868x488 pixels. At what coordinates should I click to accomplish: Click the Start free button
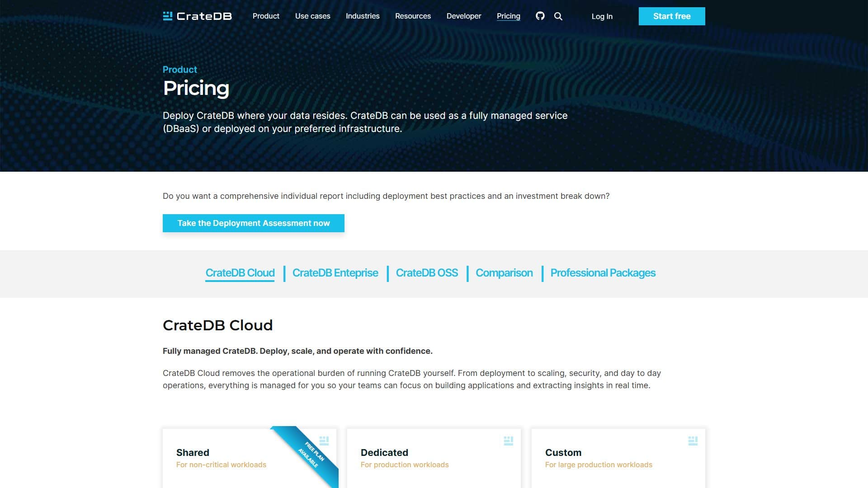[672, 16]
